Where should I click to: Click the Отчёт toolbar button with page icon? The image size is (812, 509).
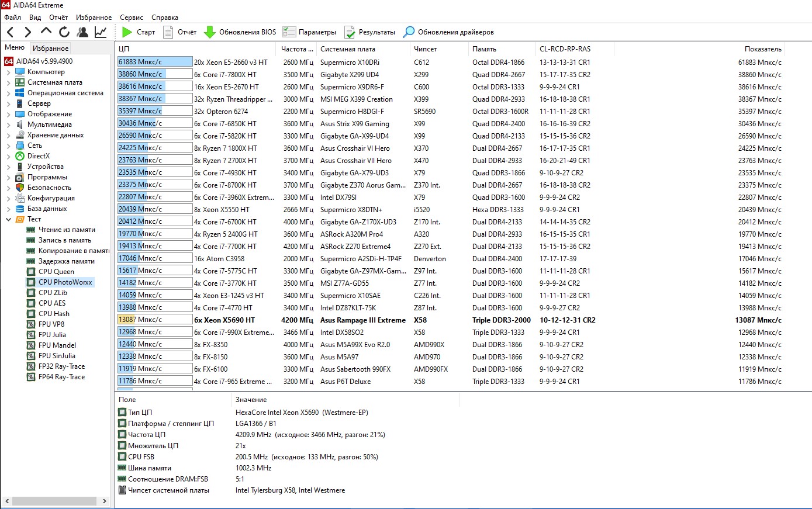coord(179,32)
